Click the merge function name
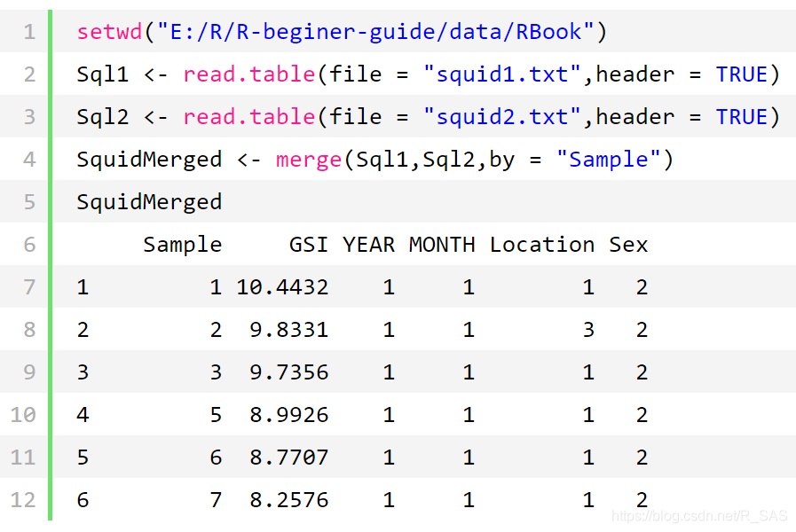Screen dimensions: 796x532 coord(309,160)
